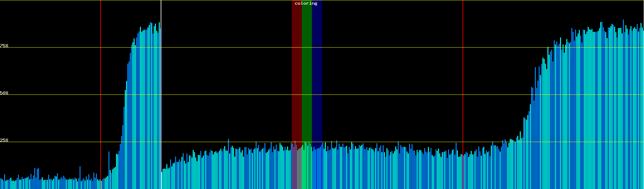Click the 50% axis label

4,93
